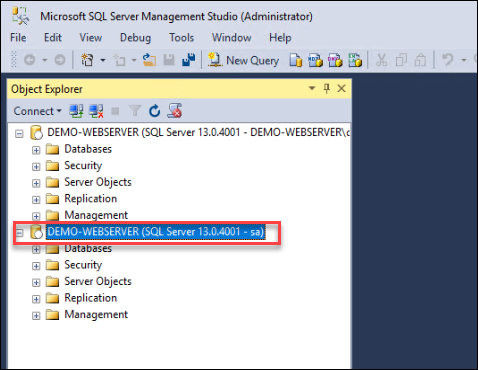Click the New Query button

243,60
